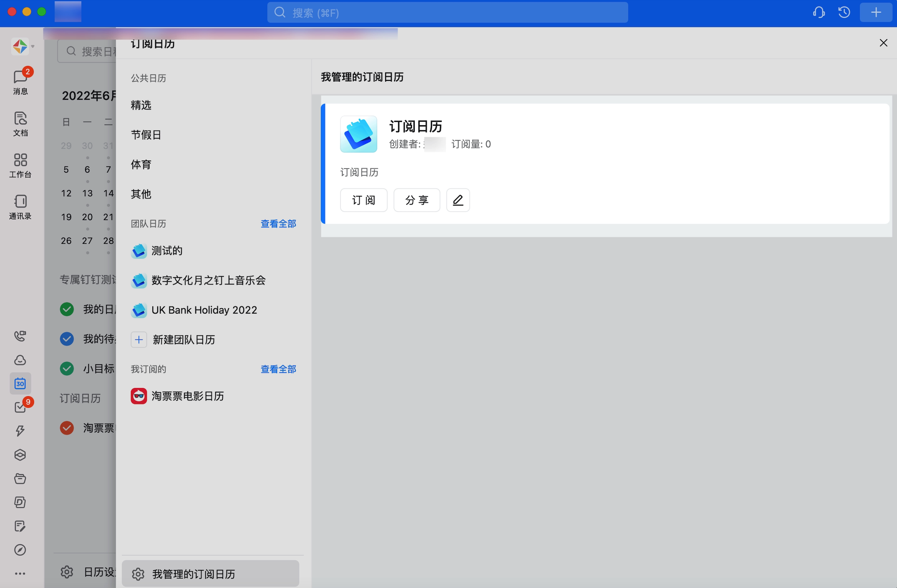Select the 体育 public calendar category
The image size is (897, 588).
click(141, 164)
